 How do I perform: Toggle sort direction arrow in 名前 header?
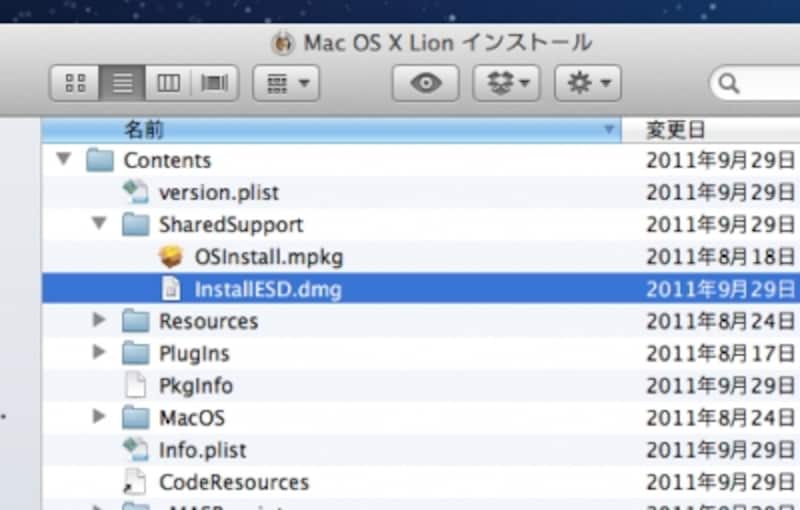[x=608, y=130]
